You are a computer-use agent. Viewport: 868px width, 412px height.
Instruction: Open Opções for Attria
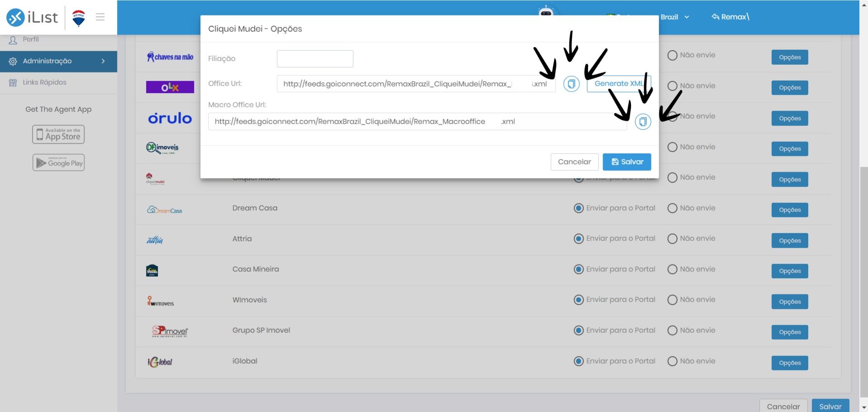coord(790,241)
